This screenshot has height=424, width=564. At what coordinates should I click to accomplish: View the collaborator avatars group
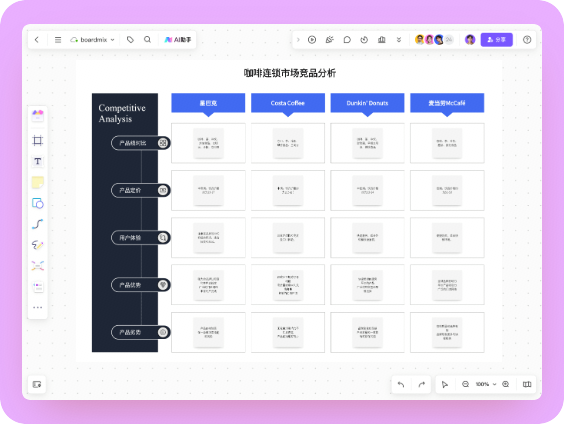pyautogui.click(x=434, y=40)
